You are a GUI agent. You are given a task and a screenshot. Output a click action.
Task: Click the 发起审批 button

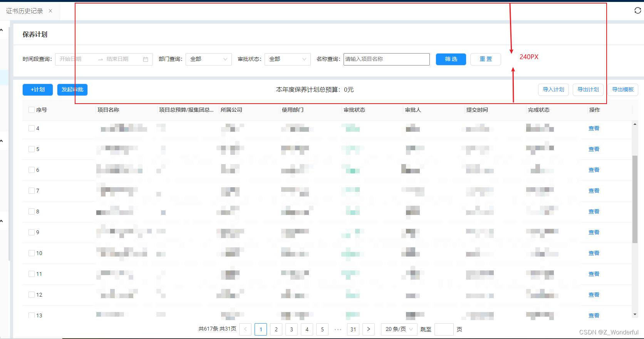(72, 89)
